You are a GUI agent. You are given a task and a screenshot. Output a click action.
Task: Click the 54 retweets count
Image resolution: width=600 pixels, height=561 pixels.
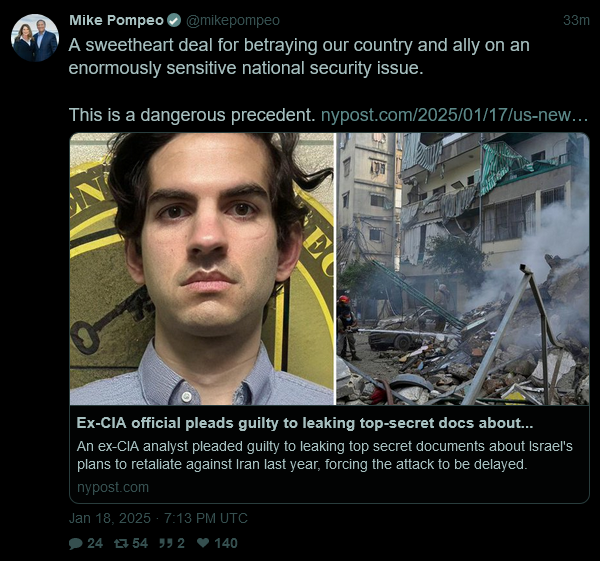pyautogui.click(x=140, y=543)
